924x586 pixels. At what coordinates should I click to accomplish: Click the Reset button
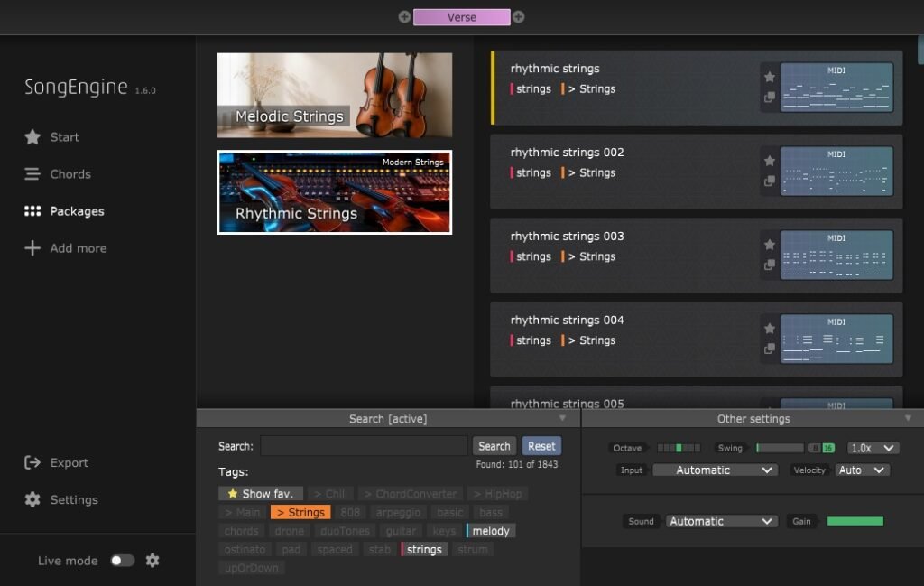(x=541, y=446)
